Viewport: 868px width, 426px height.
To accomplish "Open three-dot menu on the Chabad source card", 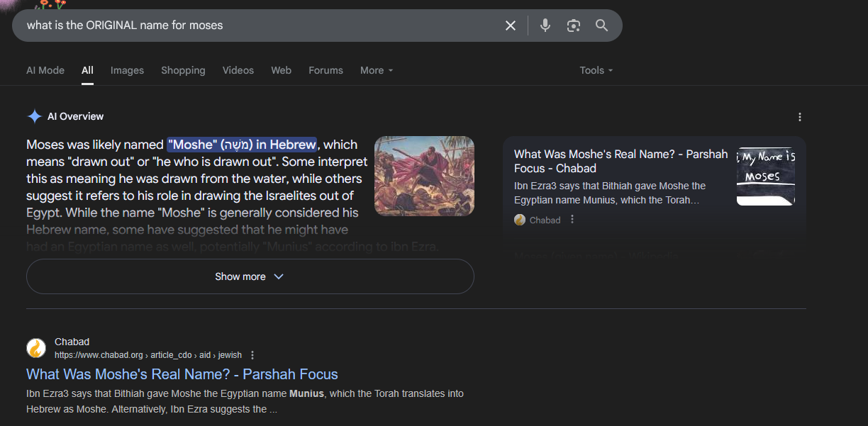I will tap(572, 220).
